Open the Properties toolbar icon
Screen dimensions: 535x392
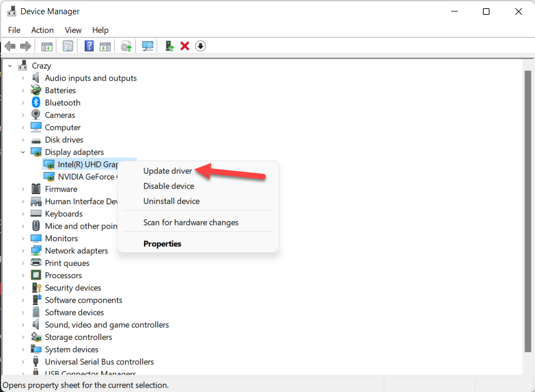click(x=67, y=46)
